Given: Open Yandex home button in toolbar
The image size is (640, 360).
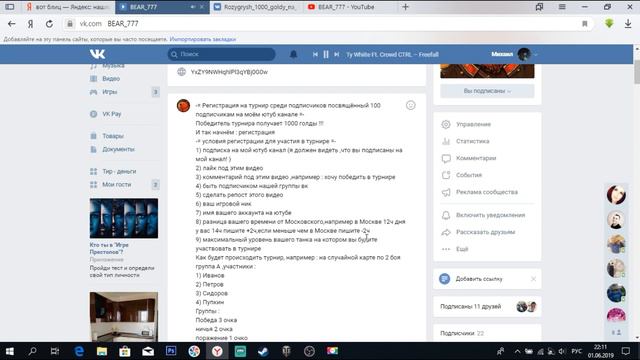Looking at the screenshot, I should click(30, 24).
